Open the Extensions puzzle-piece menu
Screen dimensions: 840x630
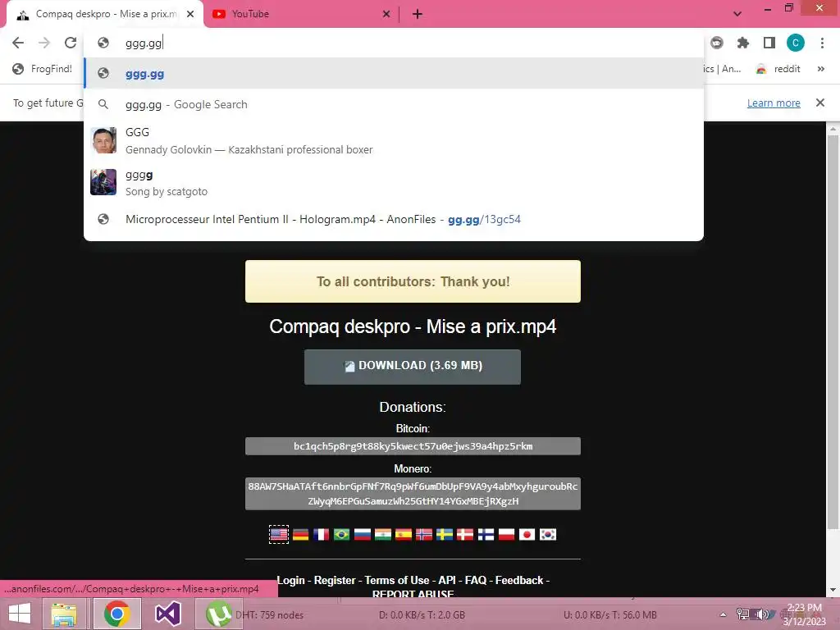point(742,43)
